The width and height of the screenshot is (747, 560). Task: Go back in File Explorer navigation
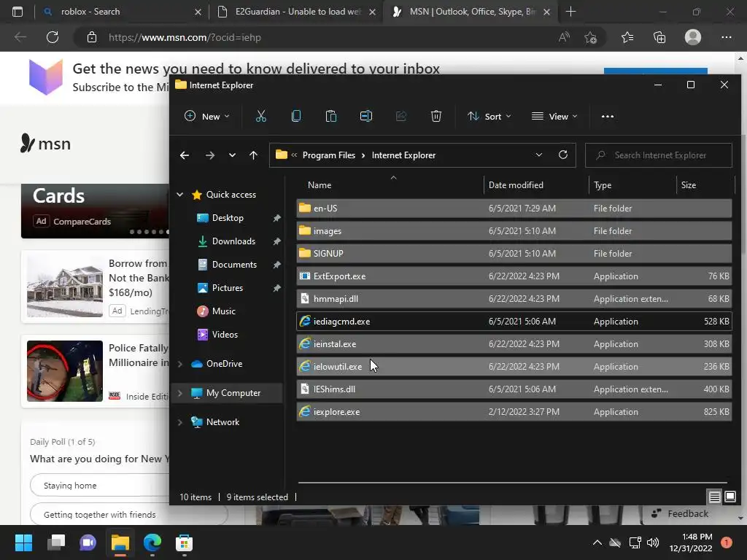pyautogui.click(x=185, y=155)
